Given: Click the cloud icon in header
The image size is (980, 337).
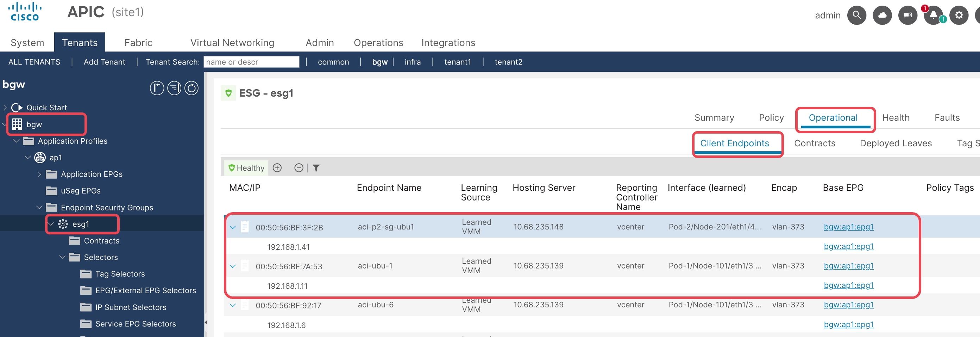Looking at the screenshot, I should (x=882, y=15).
